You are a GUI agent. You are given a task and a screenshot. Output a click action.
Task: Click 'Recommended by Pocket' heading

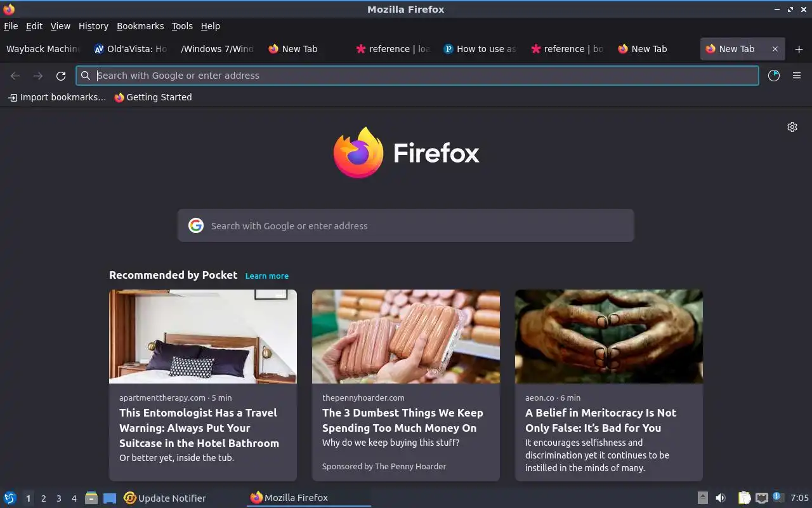coord(173,275)
